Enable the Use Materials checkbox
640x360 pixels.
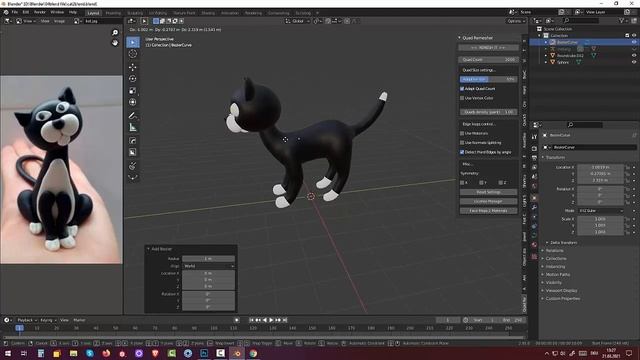[462, 133]
